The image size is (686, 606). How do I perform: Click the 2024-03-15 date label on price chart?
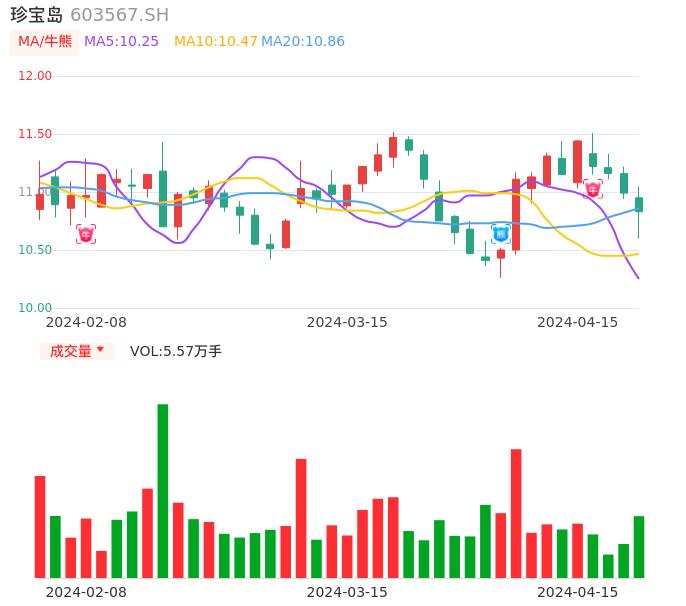tap(347, 322)
